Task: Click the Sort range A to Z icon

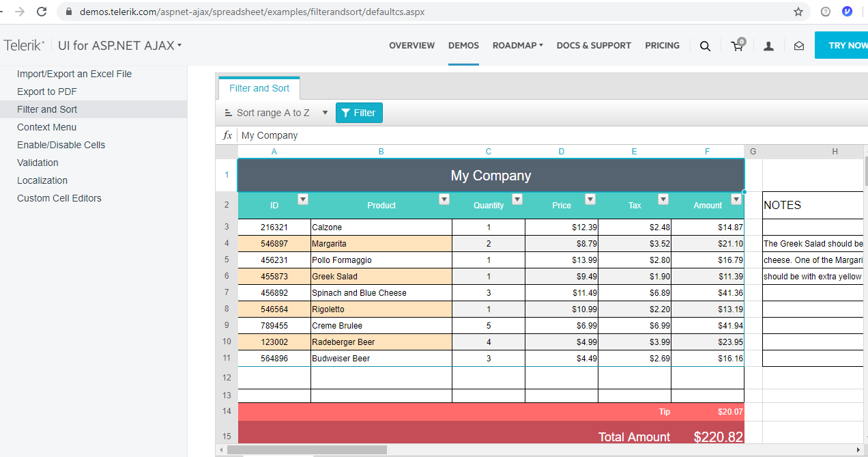Action: tap(229, 113)
